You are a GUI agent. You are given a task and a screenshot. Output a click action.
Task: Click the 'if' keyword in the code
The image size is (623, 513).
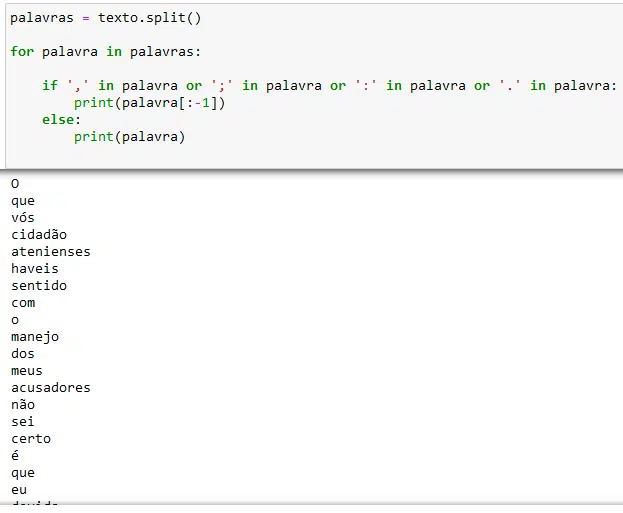(x=50, y=85)
